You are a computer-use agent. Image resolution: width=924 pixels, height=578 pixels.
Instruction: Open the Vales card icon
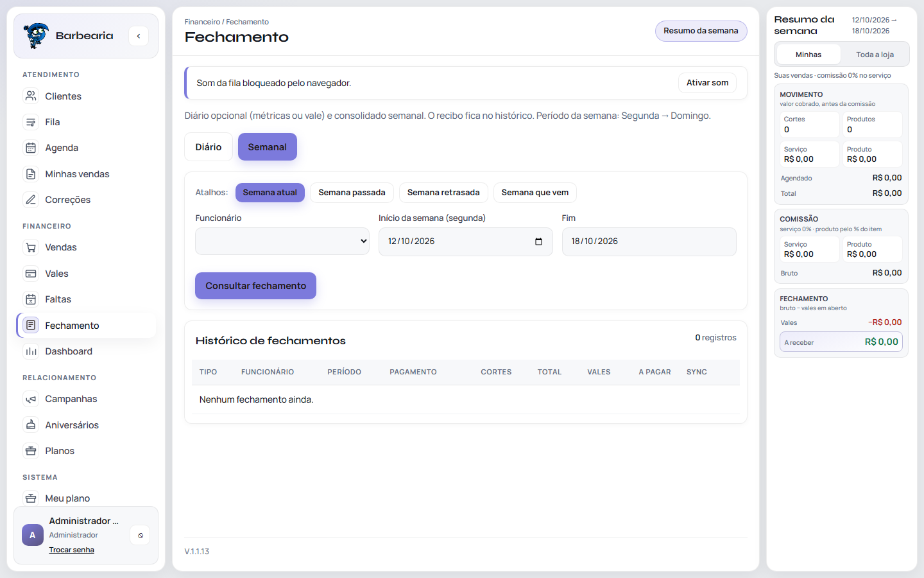pos(31,274)
